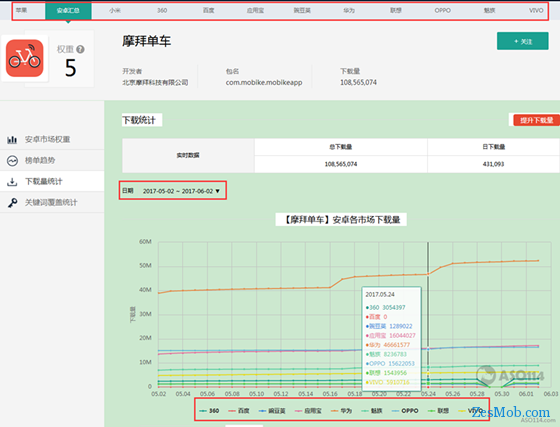This screenshot has height=427, width=560.
Task: Toggle the 魅族 series in chart legend
Action: pyautogui.click(x=372, y=411)
